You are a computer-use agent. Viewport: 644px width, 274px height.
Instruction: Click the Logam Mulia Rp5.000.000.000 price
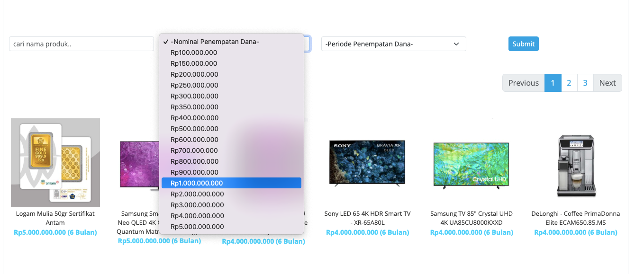55,232
